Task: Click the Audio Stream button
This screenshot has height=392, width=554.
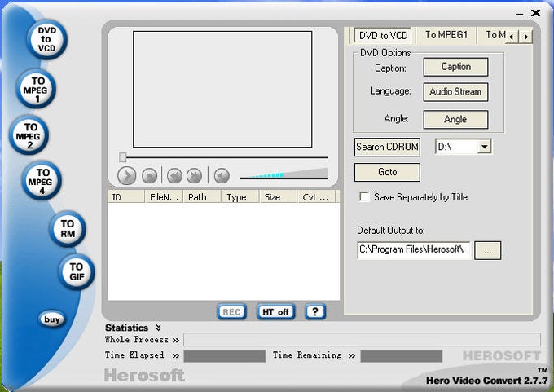Action: tap(455, 92)
